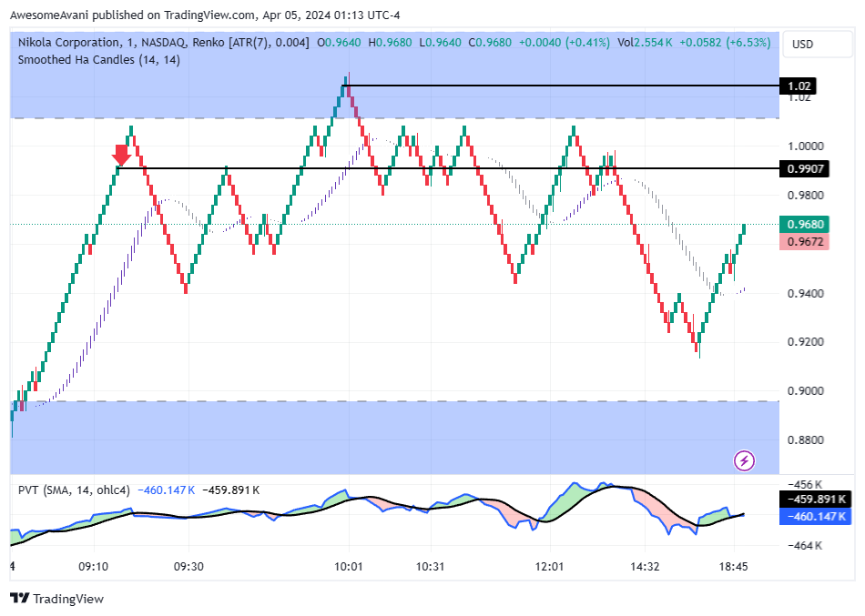Click the -456 K PVT axis label
865x616 pixels.
pyautogui.click(x=805, y=485)
